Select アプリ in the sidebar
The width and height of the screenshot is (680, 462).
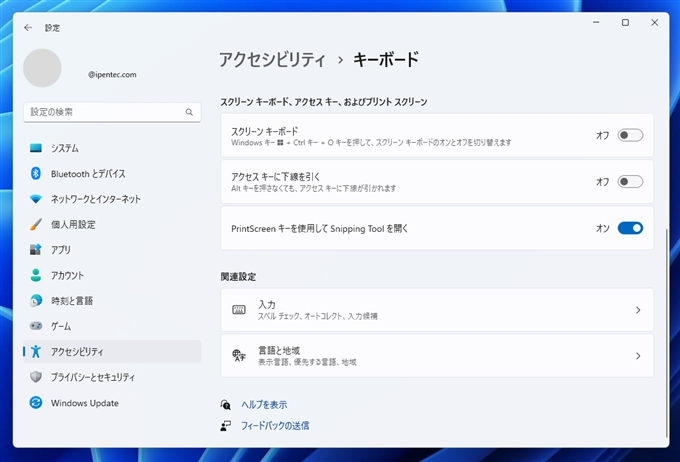pos(112,249)
